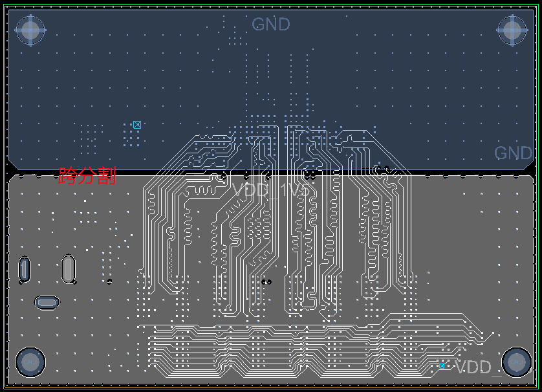Screen dimensions: 542x392
Task: Select the cyan square marker beside the VDD_ label
Action: (442, 365)
